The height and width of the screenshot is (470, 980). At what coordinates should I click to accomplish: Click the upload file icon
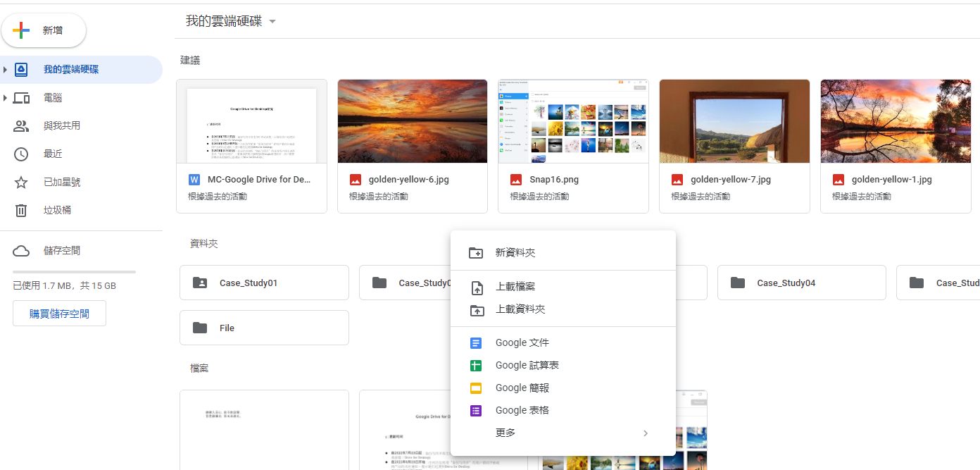point(476,287)
